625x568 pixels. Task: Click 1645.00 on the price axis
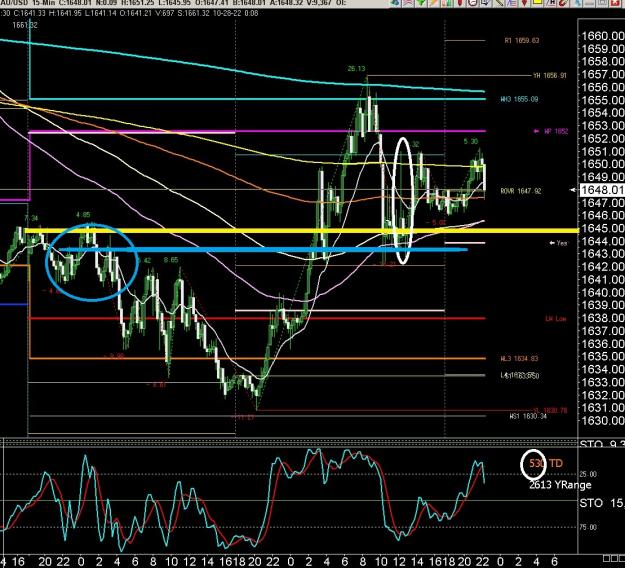(602, 228)
